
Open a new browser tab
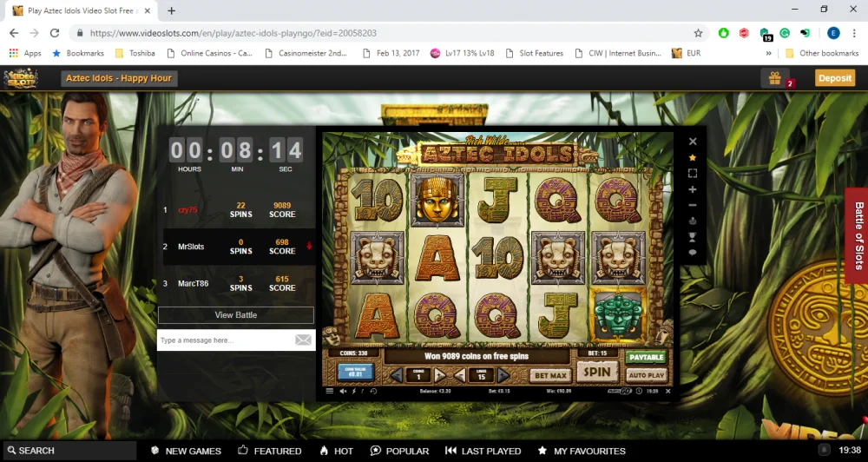[172, 10]
